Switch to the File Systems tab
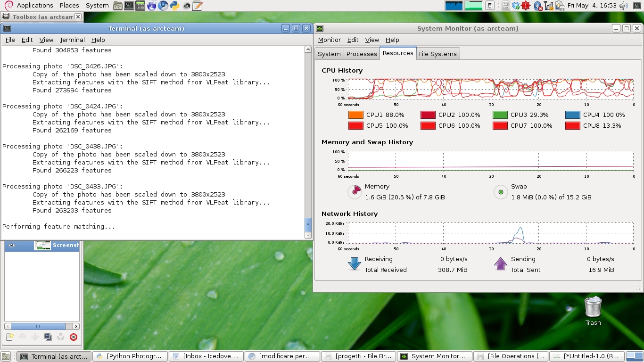The image size is (644, 362). 438,53
